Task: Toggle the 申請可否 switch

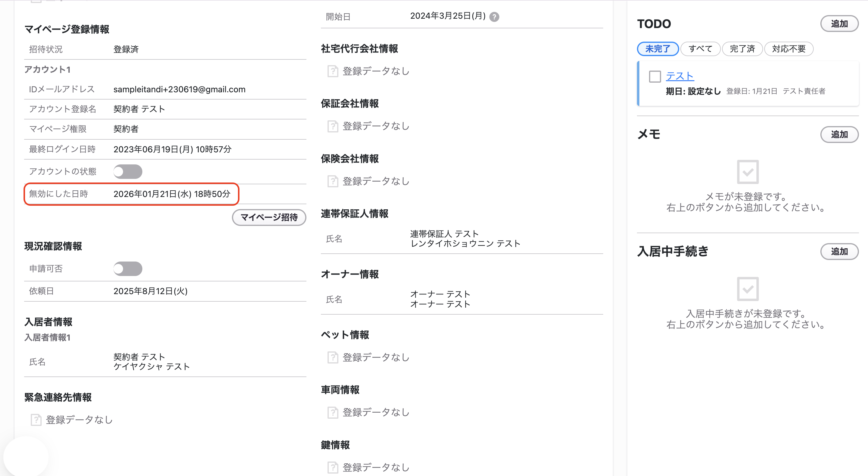Action: [x=128, y=269]
